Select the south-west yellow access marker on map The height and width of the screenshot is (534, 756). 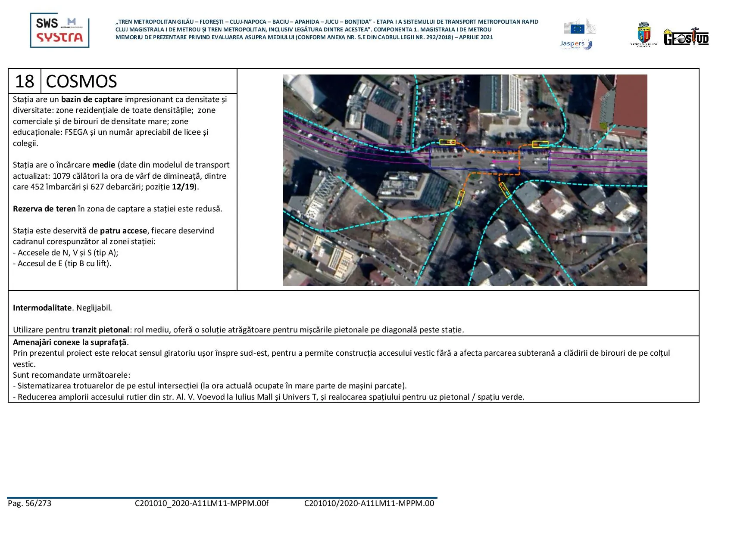point(460,198)
